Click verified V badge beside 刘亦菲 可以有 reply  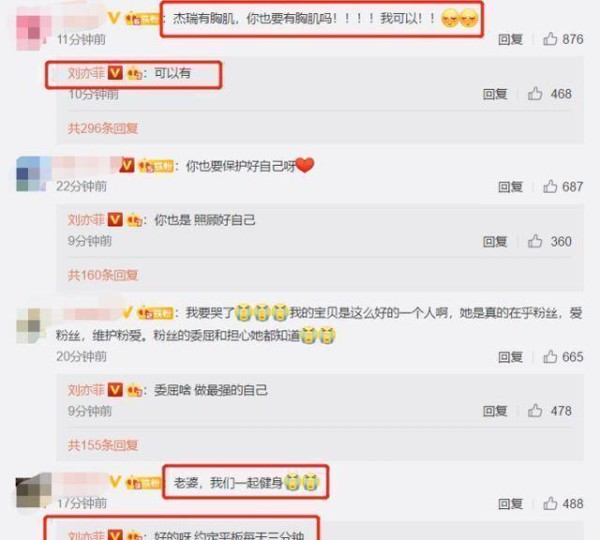[115, 73]
